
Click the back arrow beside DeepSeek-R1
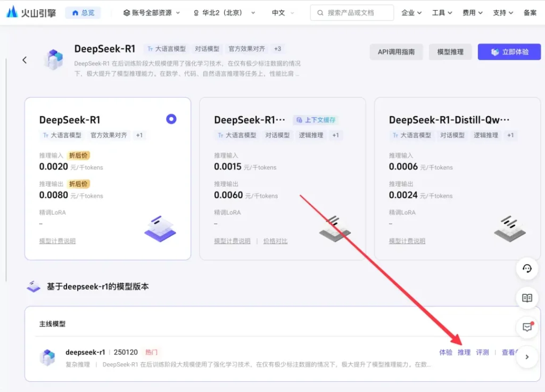(x=24, y=60)
